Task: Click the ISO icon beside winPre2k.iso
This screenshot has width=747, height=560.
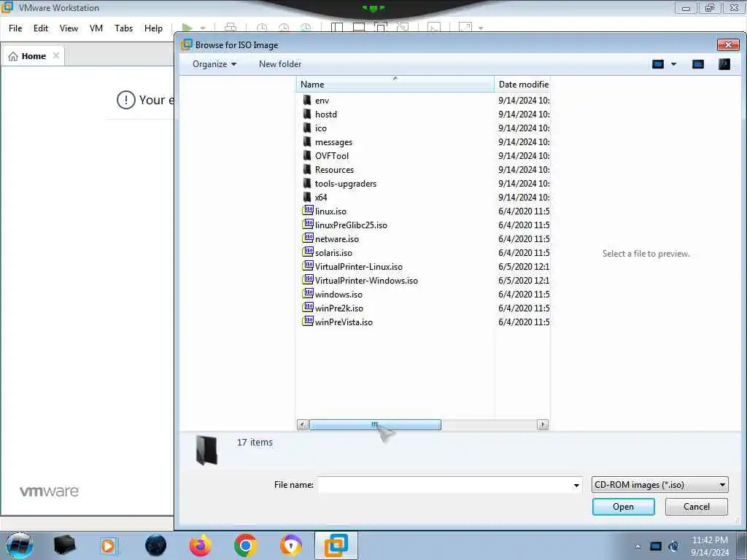Action: pos(308,307)
